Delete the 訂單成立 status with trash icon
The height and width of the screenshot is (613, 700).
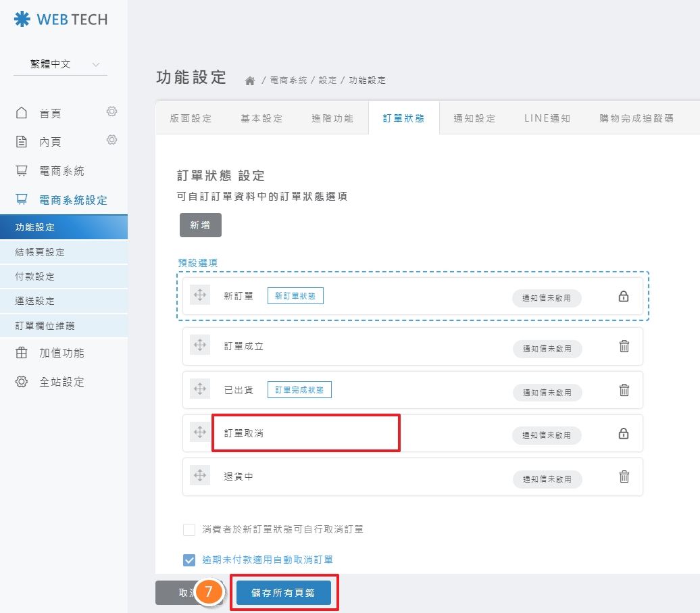point(624,346)
